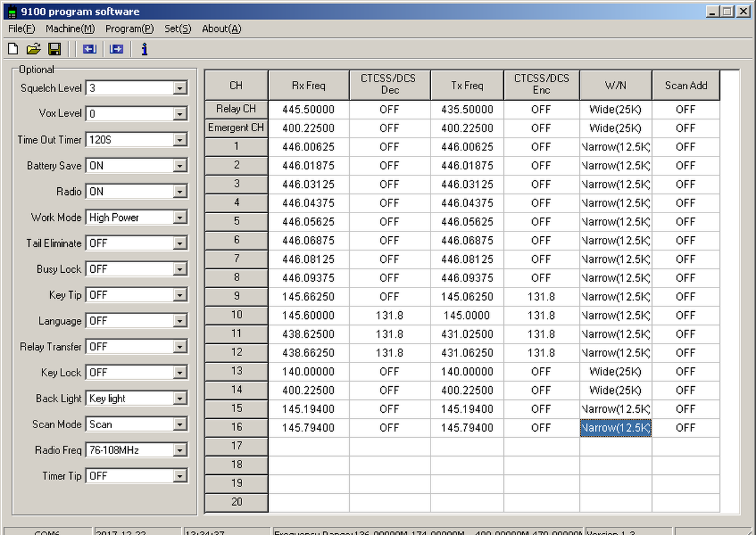756x535 pixels.
Task: Select Rx Freq cell 145.66250
Action: pyautogui.click(x=309, y=296)
